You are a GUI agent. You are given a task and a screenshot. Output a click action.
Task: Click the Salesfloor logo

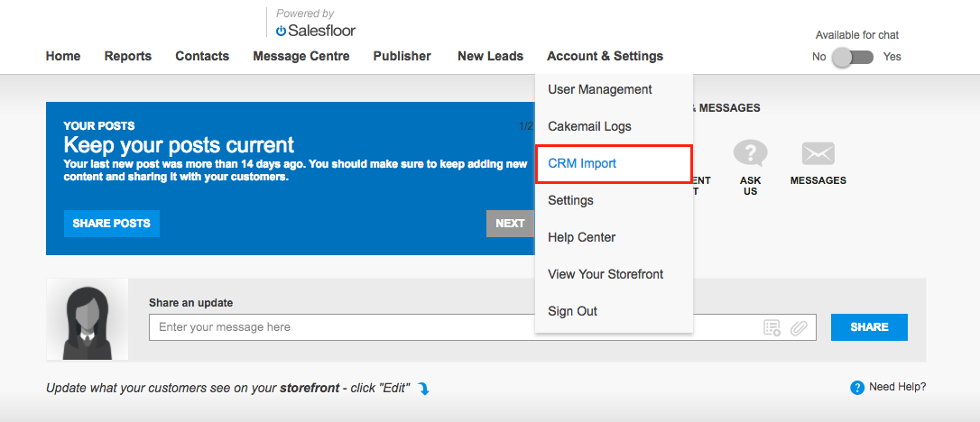click(x=315, y=30)
